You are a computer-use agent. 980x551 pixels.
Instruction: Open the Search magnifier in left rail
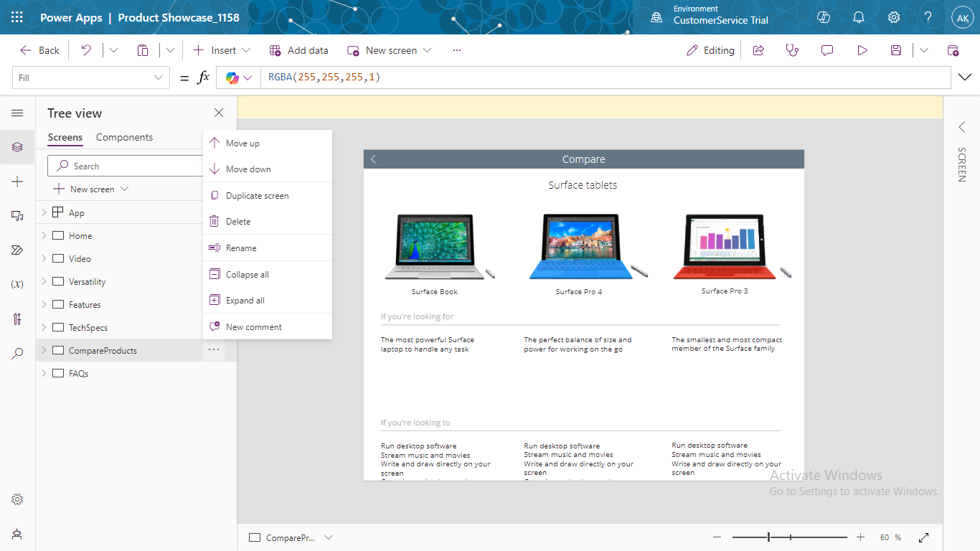click(x=17, y=353)
